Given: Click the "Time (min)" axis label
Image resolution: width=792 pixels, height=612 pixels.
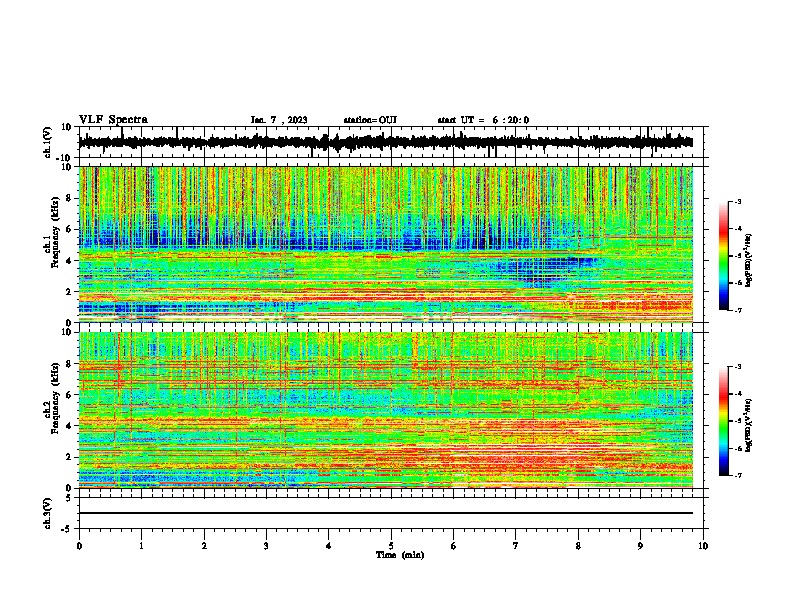Looking at the screenshot, I should (x=400, y=555).
